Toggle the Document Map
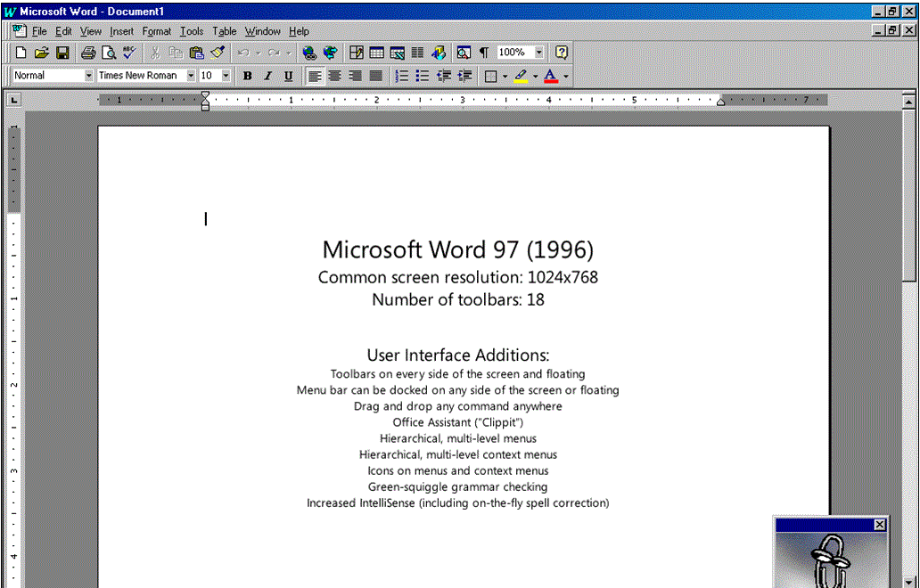Viewport: 920px width, 588px height. [x=464, y=53]
